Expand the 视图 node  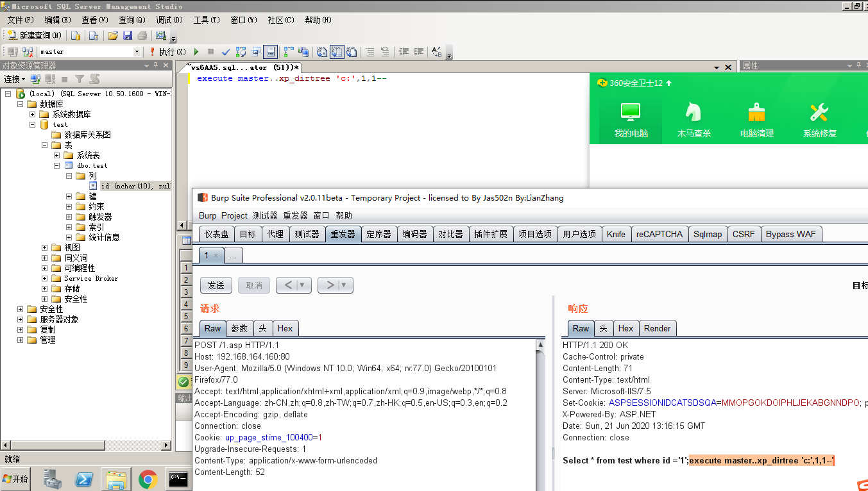point(45,247)
